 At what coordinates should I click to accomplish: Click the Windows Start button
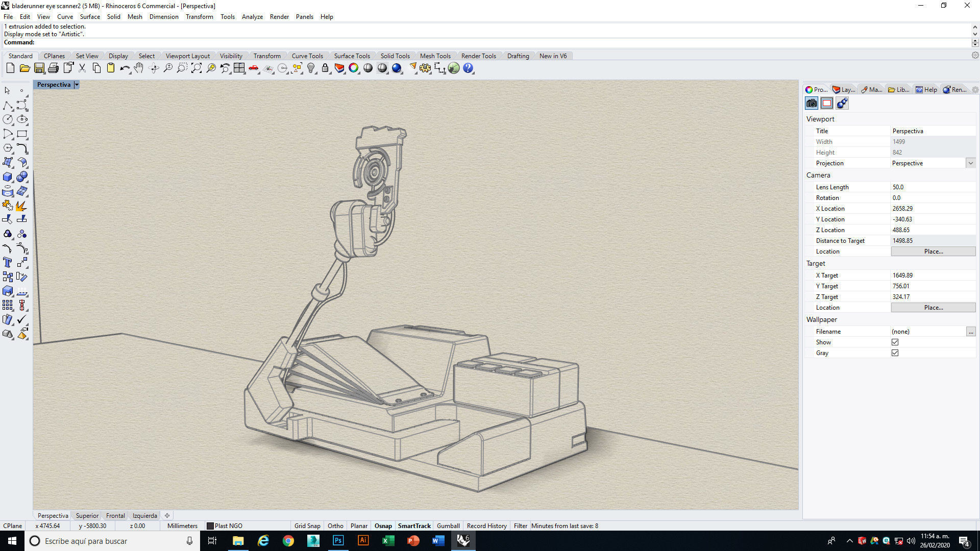point(12,541)
